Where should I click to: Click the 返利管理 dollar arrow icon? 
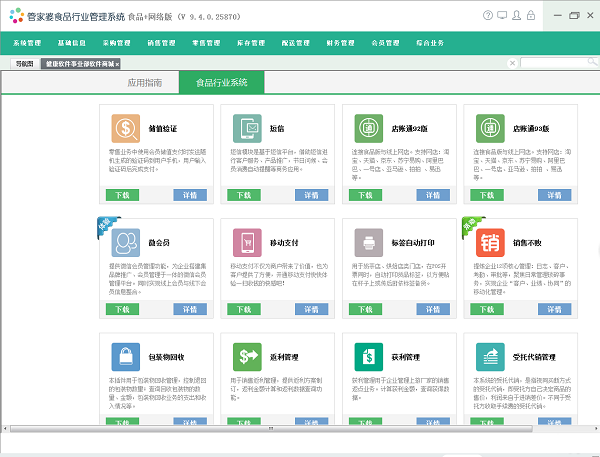pyautogui.click(x=247, y=356)
